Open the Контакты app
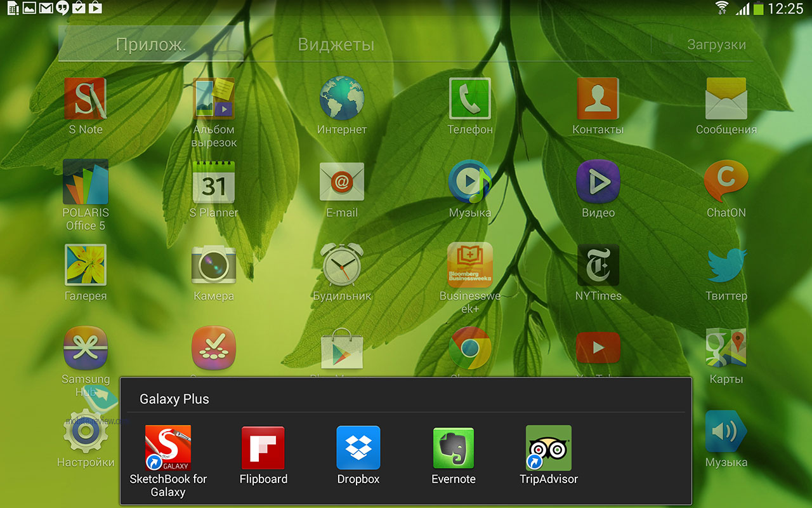The image size is (812, 508). point(598,99)
